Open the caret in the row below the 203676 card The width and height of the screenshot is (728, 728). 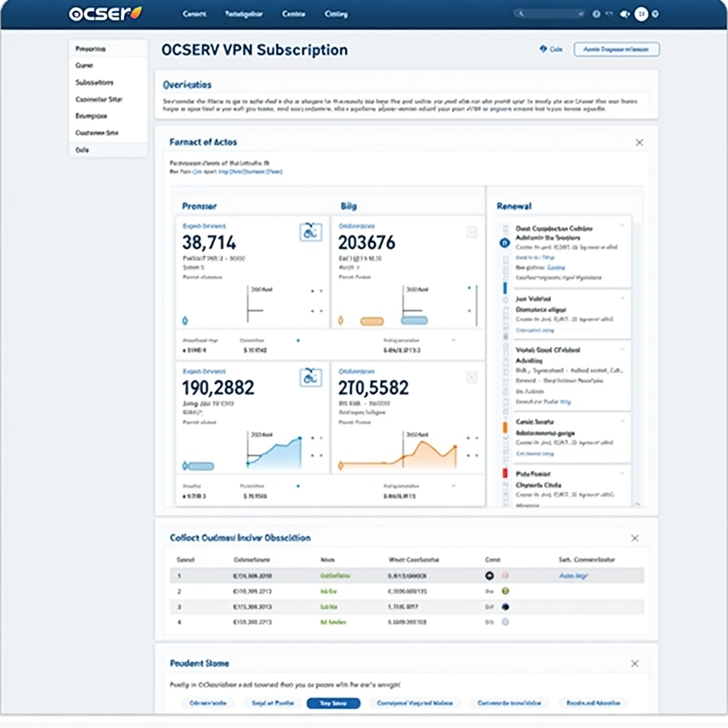tap(453, 341)
